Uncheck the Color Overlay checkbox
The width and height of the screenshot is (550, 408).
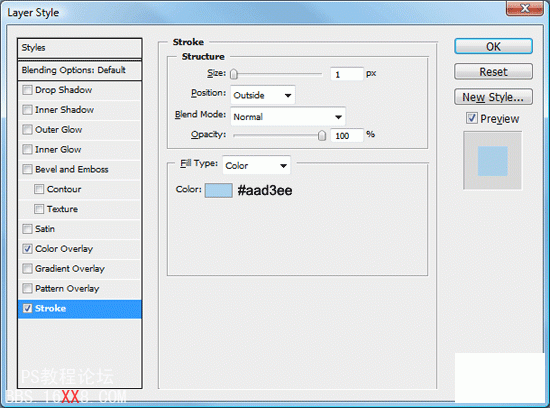27,249
